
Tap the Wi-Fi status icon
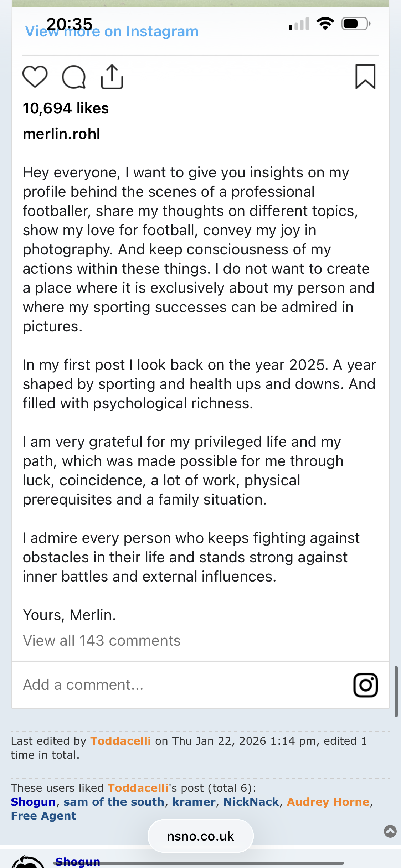coord(325,24)
